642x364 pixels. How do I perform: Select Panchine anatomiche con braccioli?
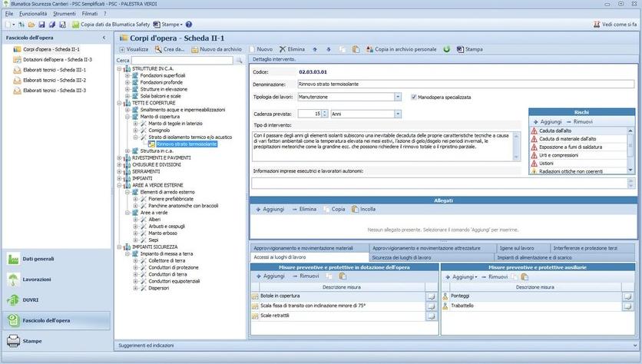(x=183, y=206)
